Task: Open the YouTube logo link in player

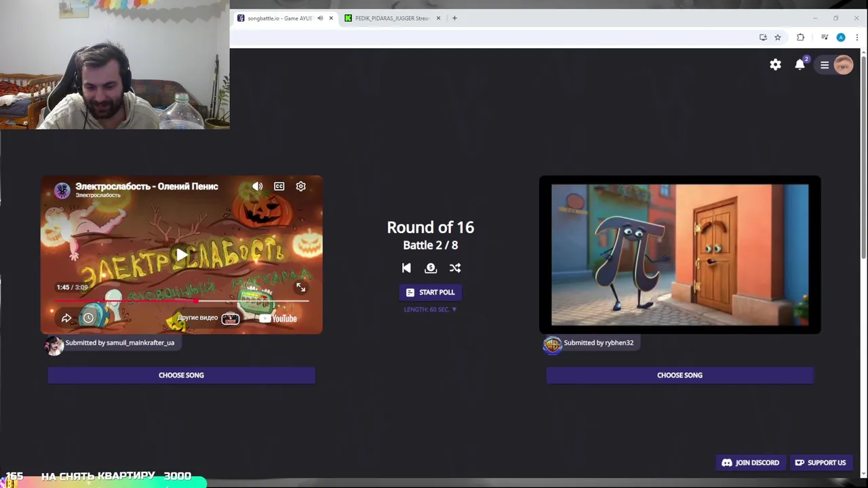Action: 277,319
